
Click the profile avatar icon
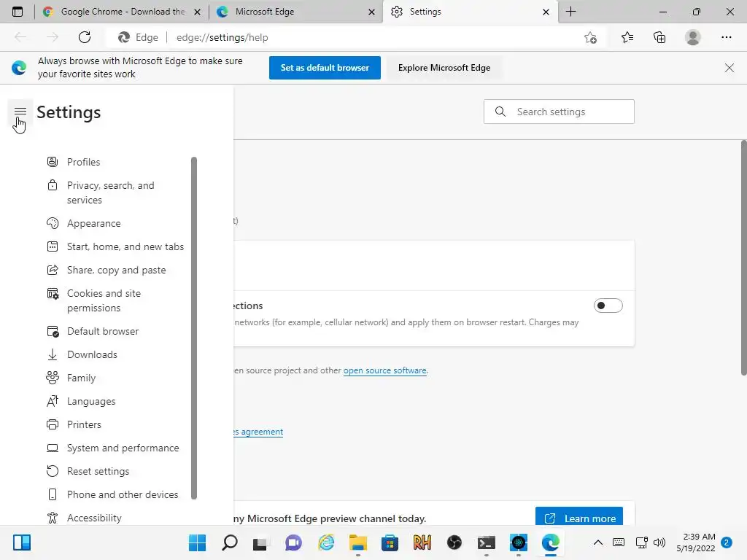693,37
